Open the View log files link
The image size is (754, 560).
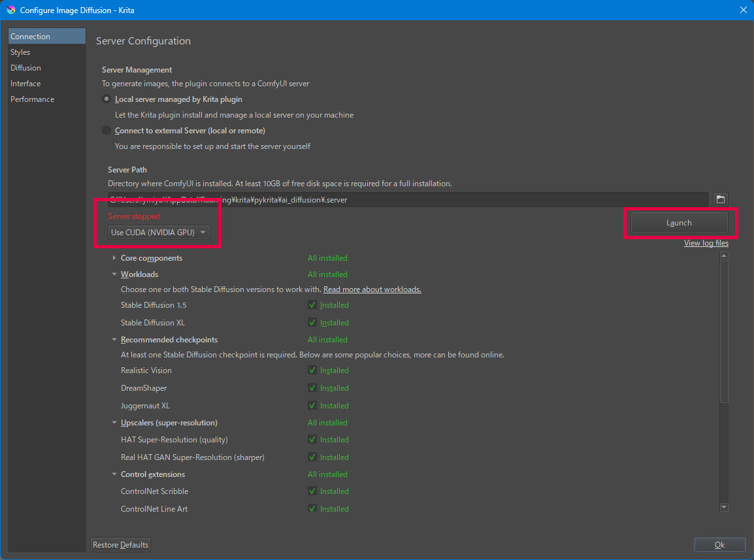coord(706,243)
